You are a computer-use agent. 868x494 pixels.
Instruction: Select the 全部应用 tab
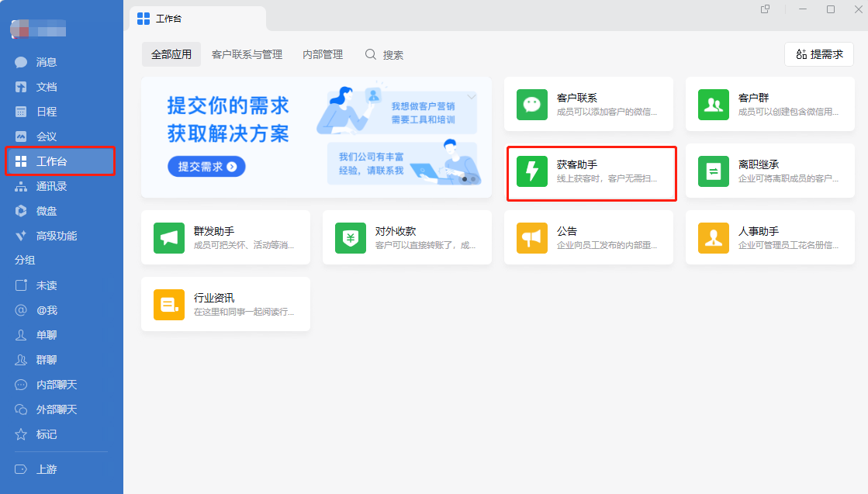coord(171,55)
